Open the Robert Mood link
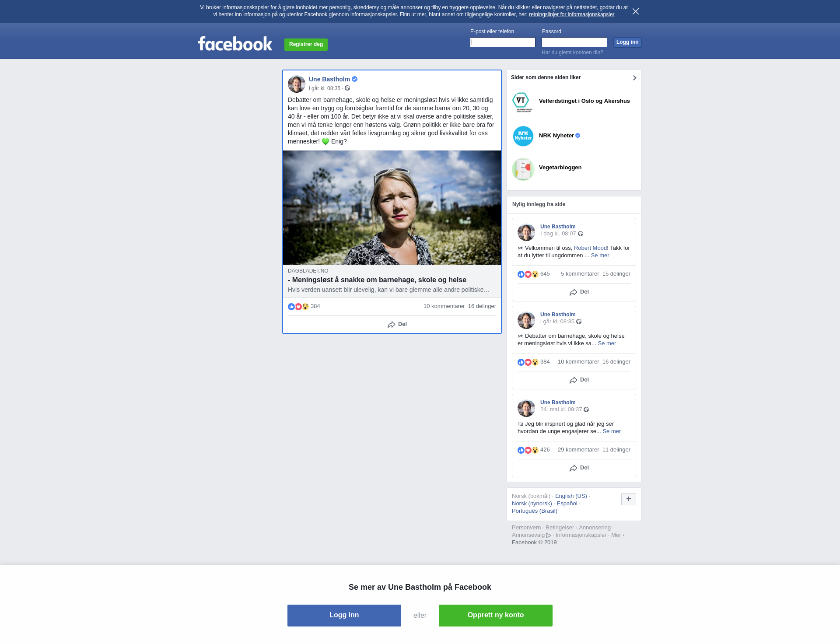This screenshot has width=840, height=644. (590, 248)
